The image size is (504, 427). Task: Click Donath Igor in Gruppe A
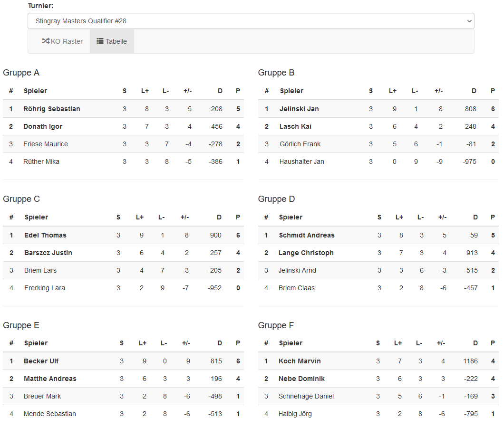(43, 126)
